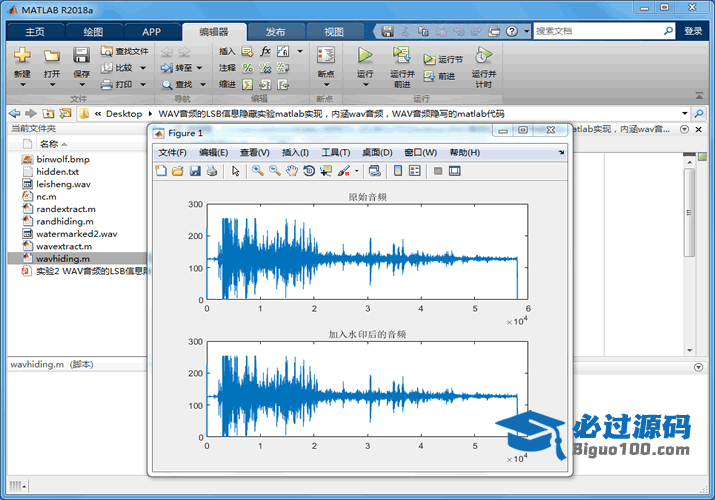Click browse for folder icon
The width and height of the screenshot is (715, 500).
[65, 113]
